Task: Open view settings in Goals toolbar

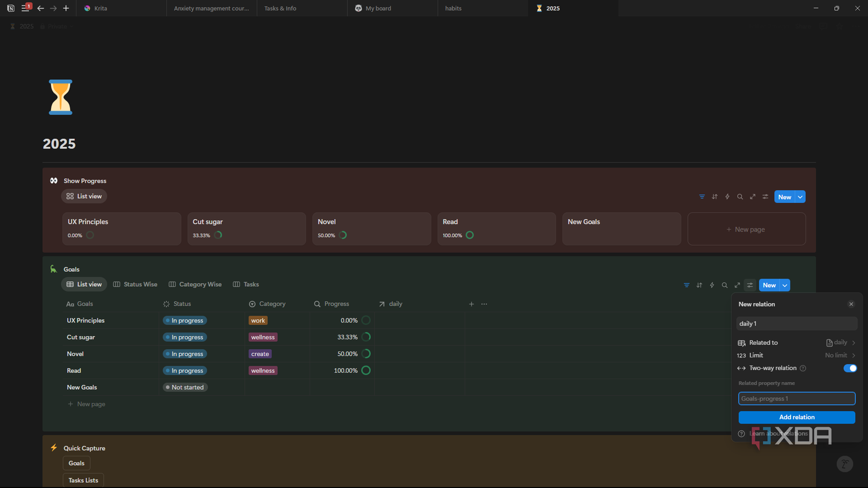Action: [750, 285]
